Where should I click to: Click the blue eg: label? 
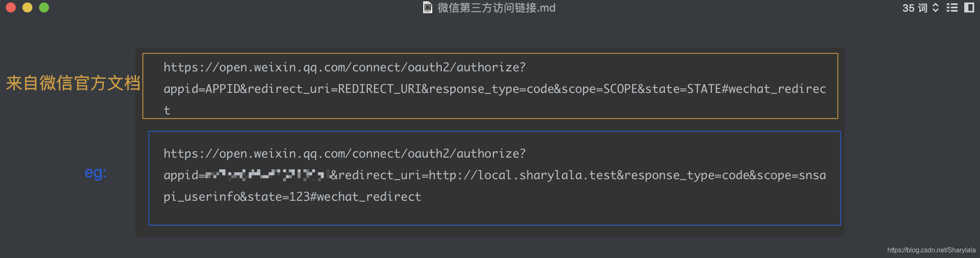(95, 173)
